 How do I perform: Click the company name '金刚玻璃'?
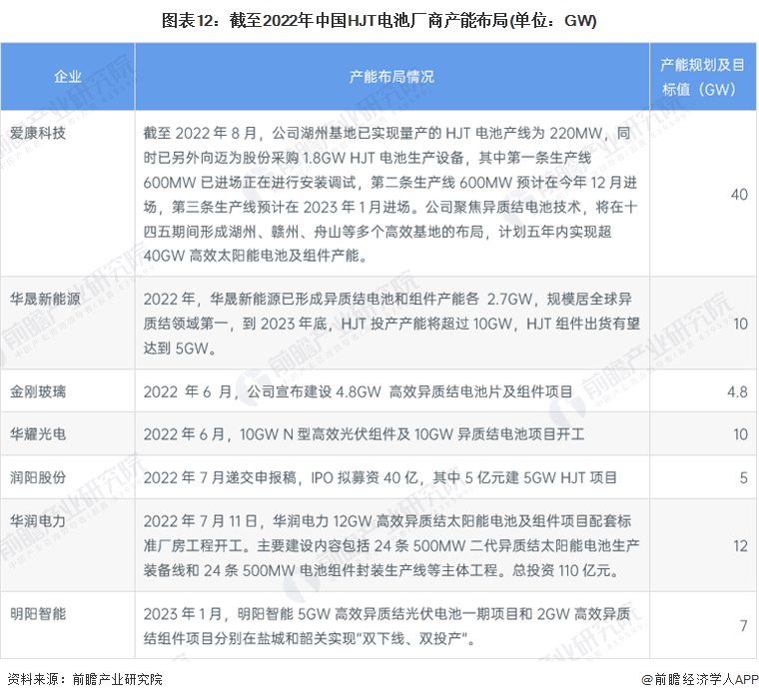click(38, 391)
